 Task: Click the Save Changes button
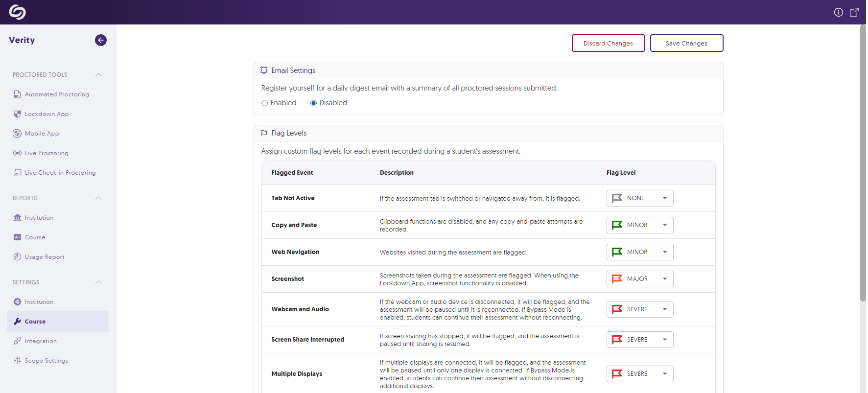pos(686,43)
